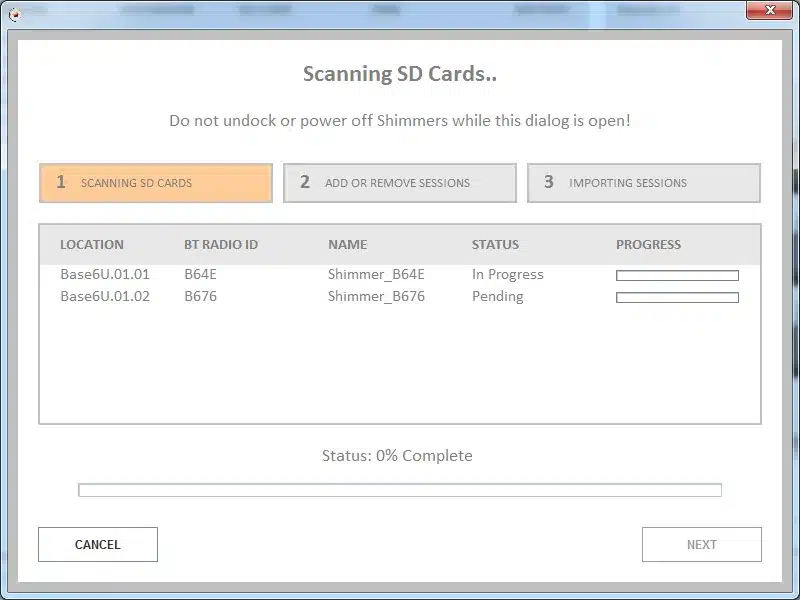Click progress bar for Shimmer_B676 row

pyautogui.click(x=677, y=297)
